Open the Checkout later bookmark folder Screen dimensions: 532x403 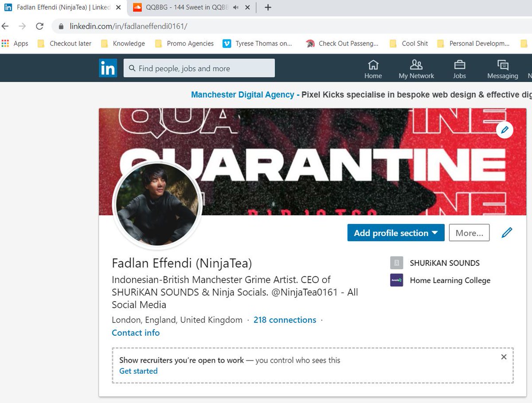point(64,43)
